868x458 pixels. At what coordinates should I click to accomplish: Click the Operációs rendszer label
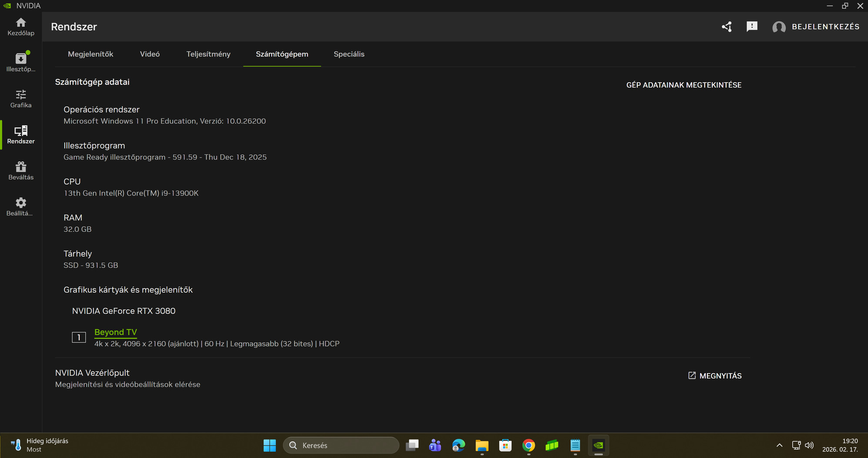101,110
